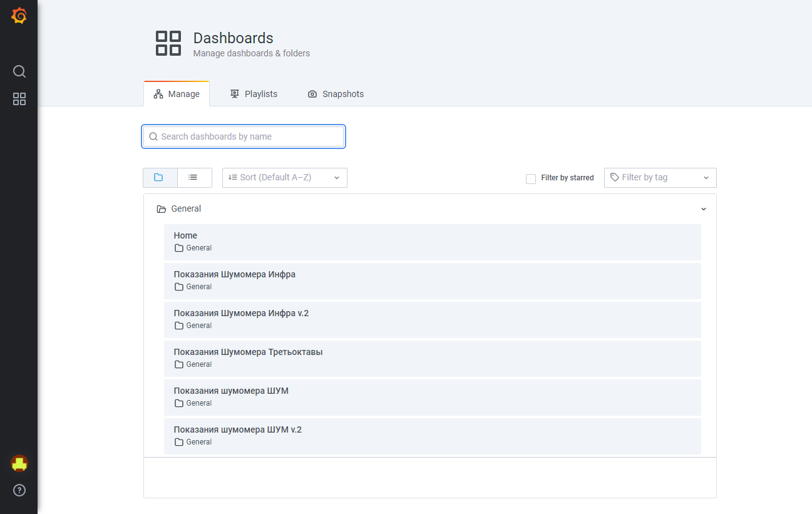Open search via sidebar magnifier icon
The width and height of the screenshot is (812, 514).
point(19,71)
